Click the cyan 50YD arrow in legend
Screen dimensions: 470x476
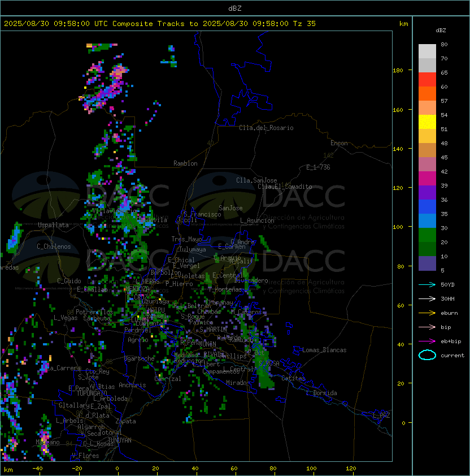click(427, 285)
